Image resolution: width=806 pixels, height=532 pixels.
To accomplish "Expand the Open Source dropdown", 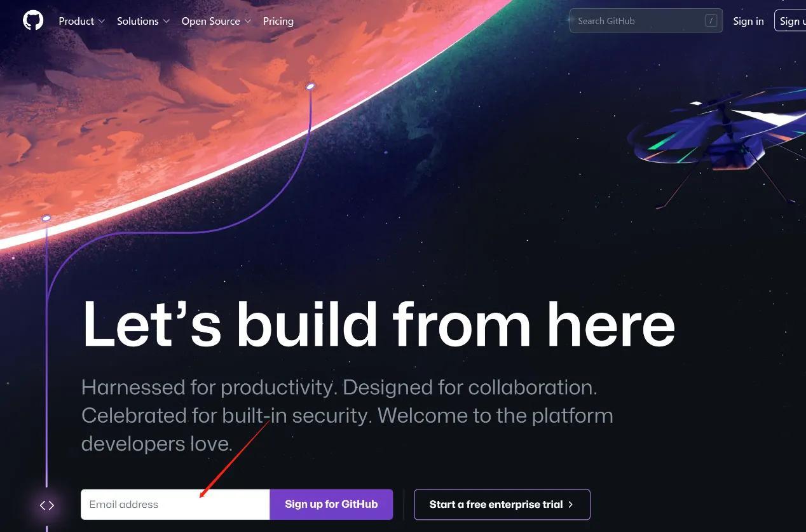I will click(x=216, y=21).
